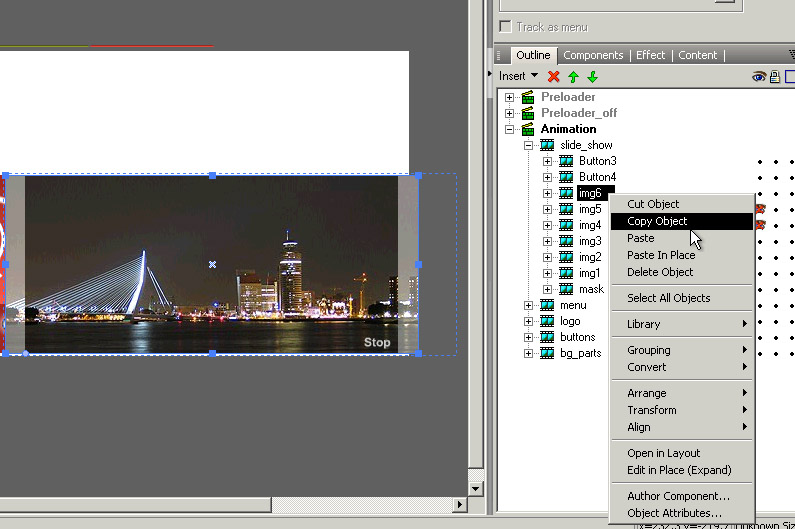Click the green move down arrow
Screen dimensions: 795x529
click(x=592, y=77)
